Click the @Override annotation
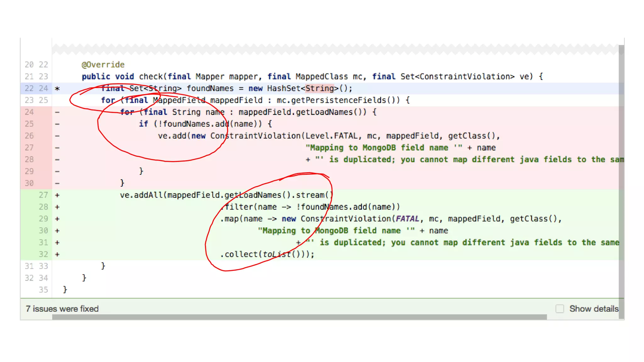This screenshot has width=644, height=362. (x=103, y=65)
